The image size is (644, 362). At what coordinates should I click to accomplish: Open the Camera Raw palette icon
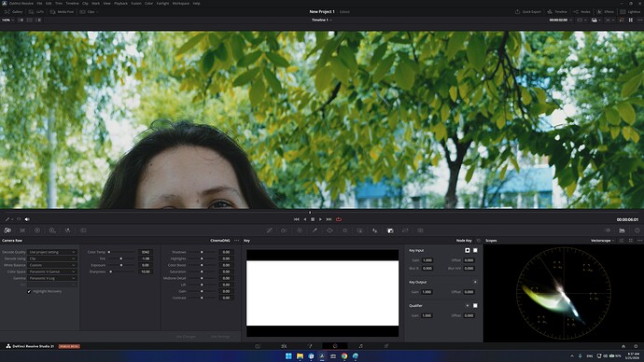tap(7, 230)
